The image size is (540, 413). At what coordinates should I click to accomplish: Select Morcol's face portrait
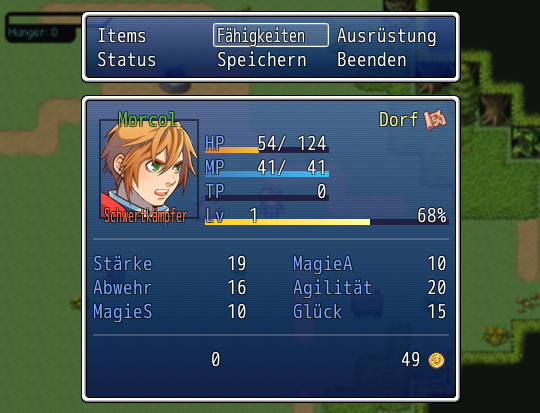pos(149,169)
